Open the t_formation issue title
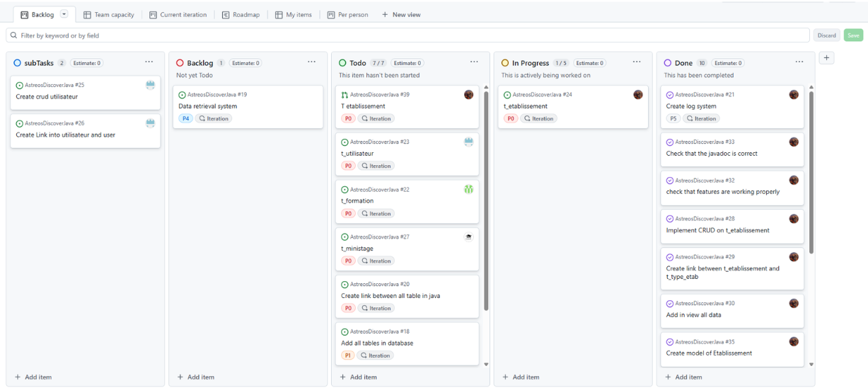Viewport: 868px width, 388px height. (357, 201)
